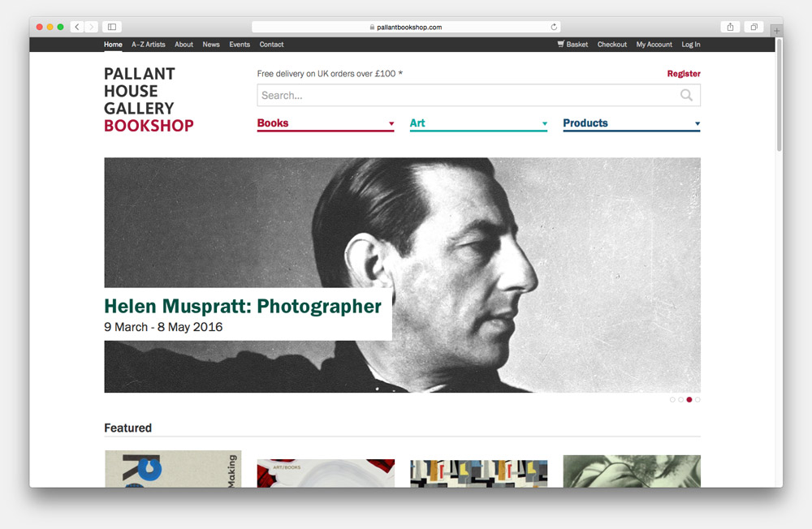Open the Safari share icon
Image resolution: width=812 pixels, height=529 pixels.
tap(730, 27)
